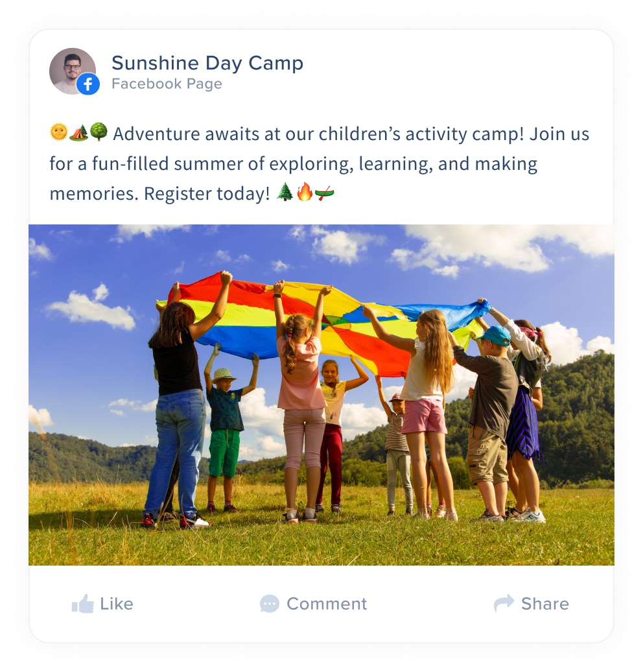Click the Facebook logo badge on avatar

(88, 84)
